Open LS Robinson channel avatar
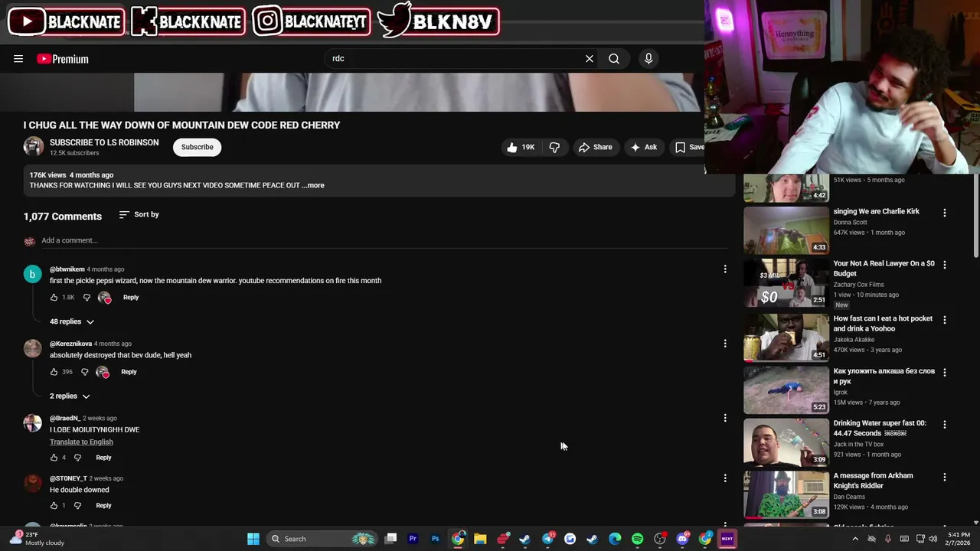Image resolution: width=980 pixels, height=551 pixels. (34, 147)
